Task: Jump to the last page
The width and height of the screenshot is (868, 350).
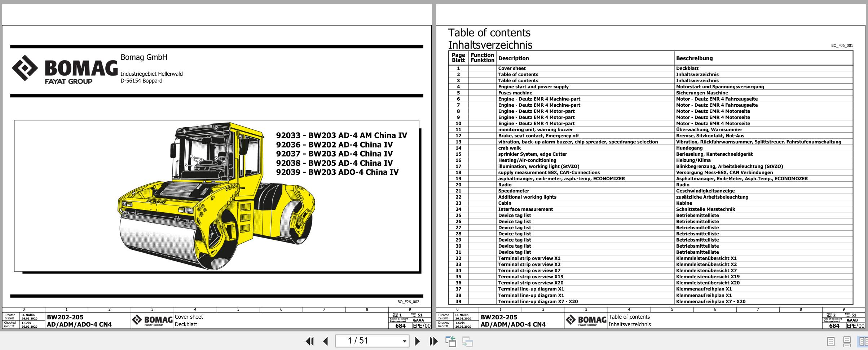Action: click(x=433, y=341)
